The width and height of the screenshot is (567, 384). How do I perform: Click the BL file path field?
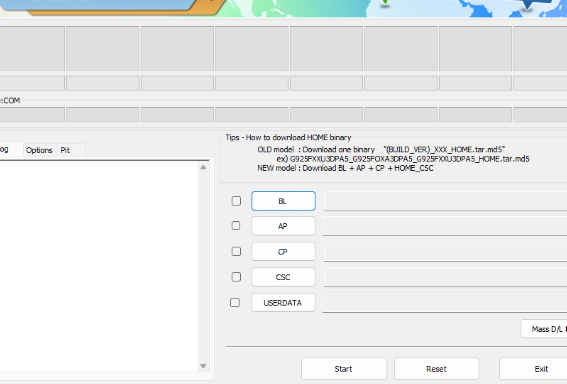445,201
